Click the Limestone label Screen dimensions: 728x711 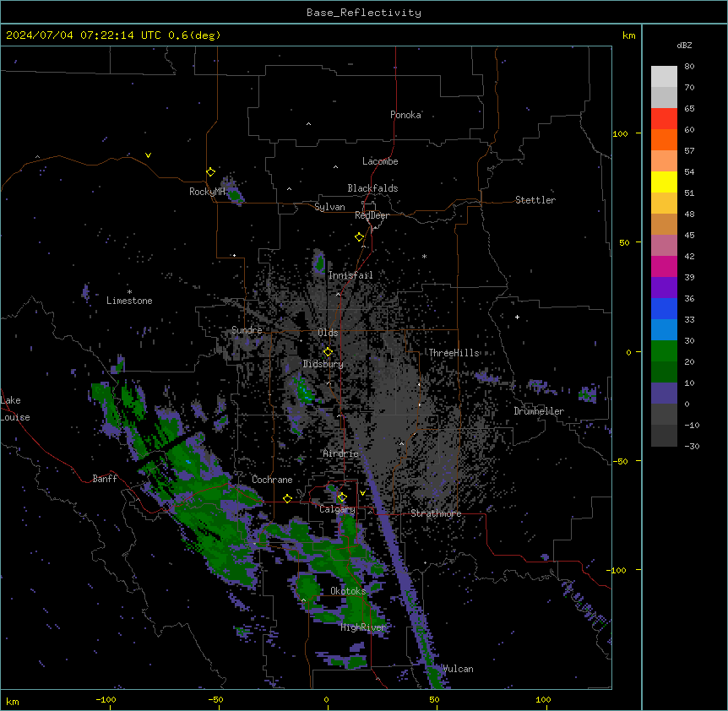(129, 301)
